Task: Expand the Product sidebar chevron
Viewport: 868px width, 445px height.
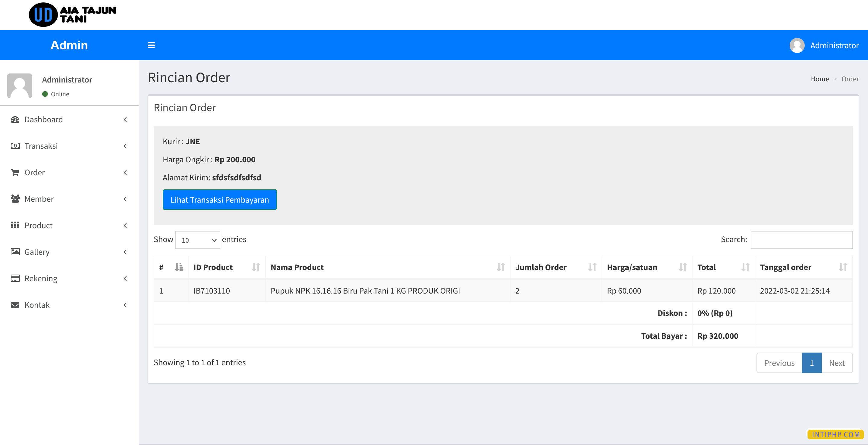Action: 125,225
